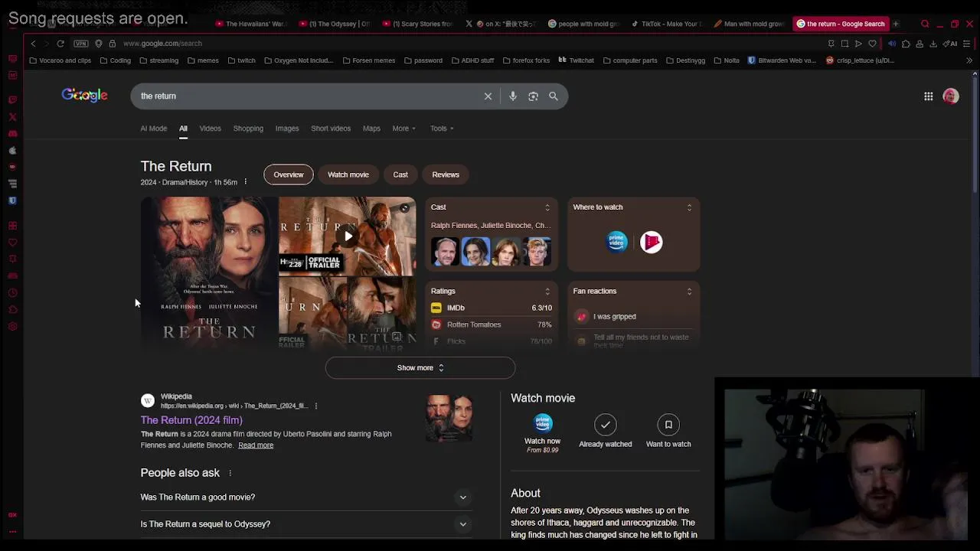Screen dimensions: 980x551
Task: Switch to The Odyssey YouTube browser tab
Action: click(335, 24)
